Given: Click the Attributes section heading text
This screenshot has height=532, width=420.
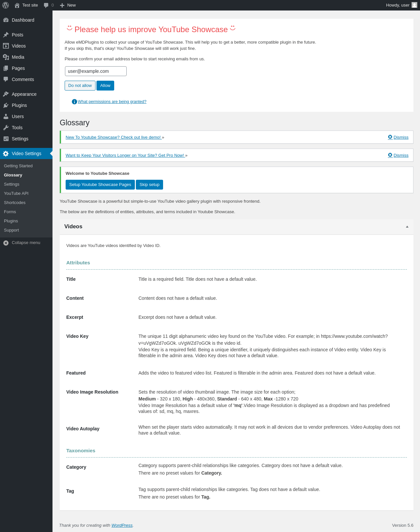Looking at the screenshot, I should tap(78, 263).
